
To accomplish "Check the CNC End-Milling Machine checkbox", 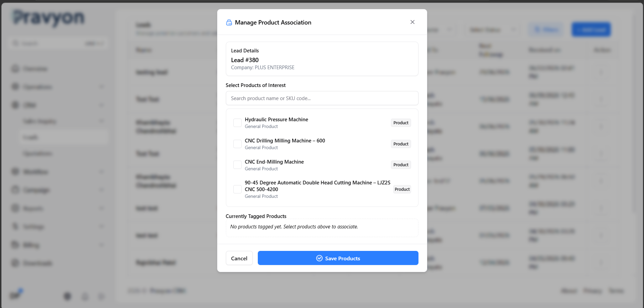I will coord(237,165).
